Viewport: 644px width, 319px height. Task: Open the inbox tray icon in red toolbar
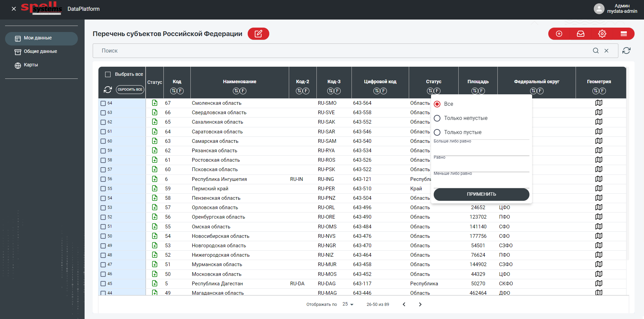(x=581, y=34)
